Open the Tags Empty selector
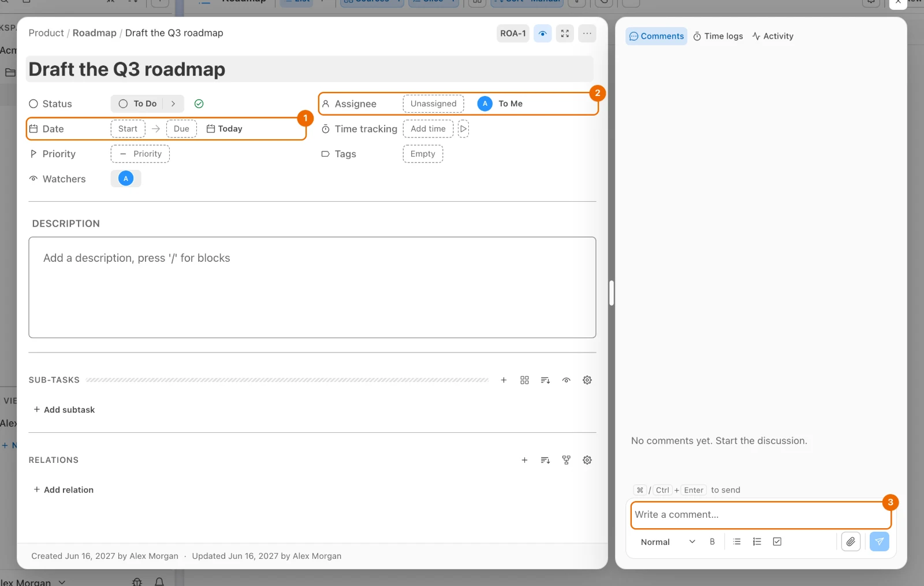The image size is (924, 586). (423, 154)
